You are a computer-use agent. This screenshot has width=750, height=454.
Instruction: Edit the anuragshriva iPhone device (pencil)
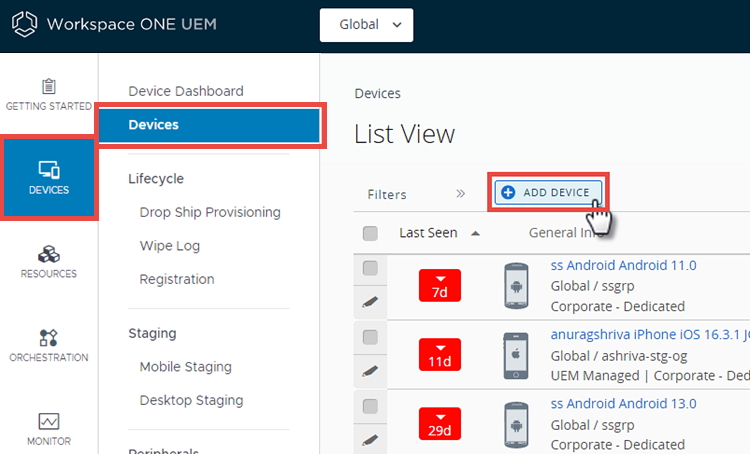point(370,371)
